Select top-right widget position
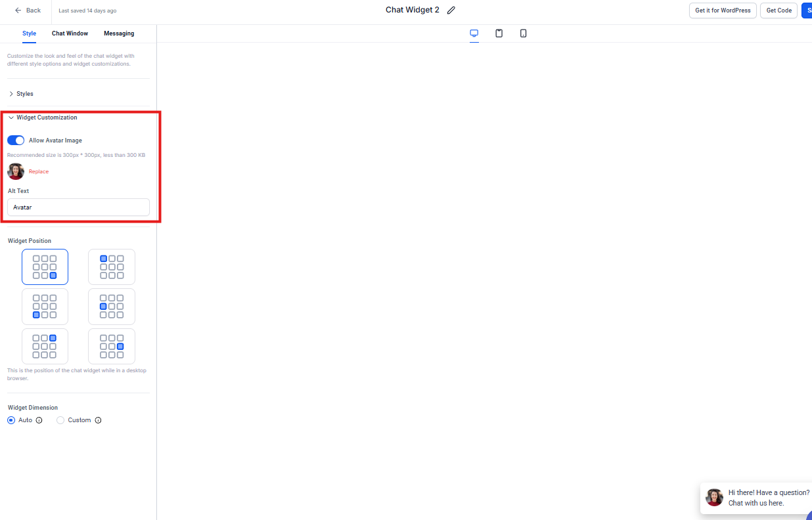The width and height of the screenshot is (812, 520). coord(45,346)
